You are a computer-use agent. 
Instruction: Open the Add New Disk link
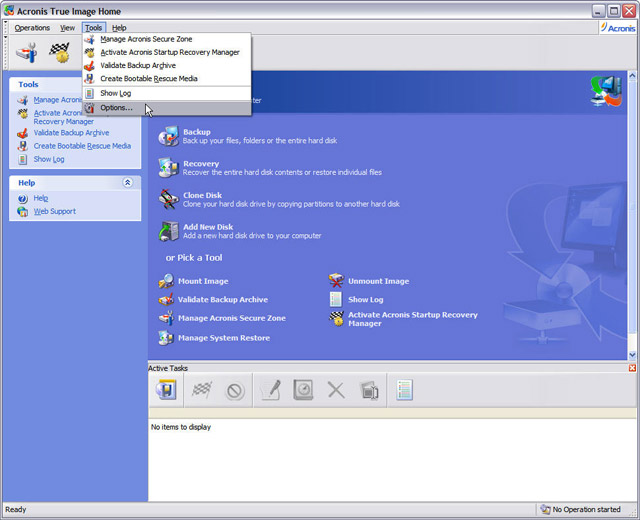click(x=208, y=227)
